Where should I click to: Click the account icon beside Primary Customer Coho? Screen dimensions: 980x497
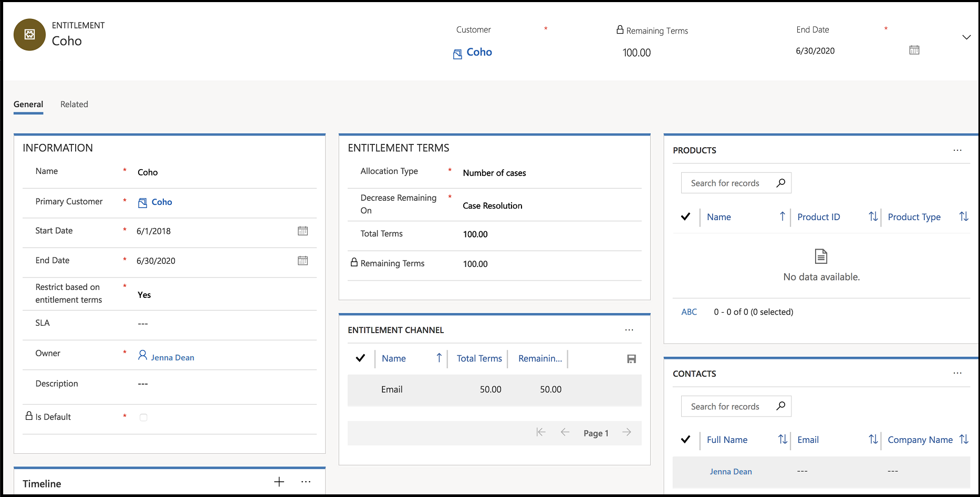(142, 203)
